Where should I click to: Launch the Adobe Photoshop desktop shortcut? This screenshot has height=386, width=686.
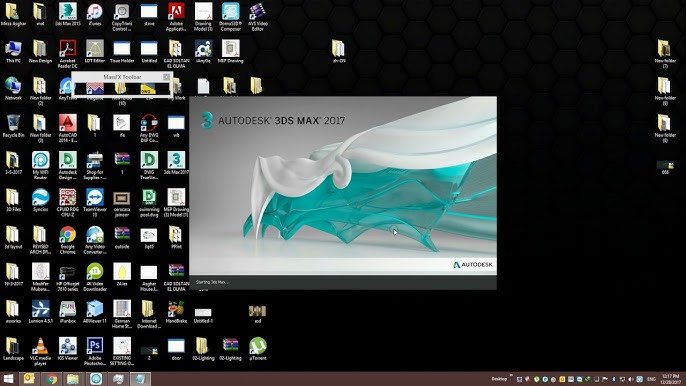click(95, 351)
